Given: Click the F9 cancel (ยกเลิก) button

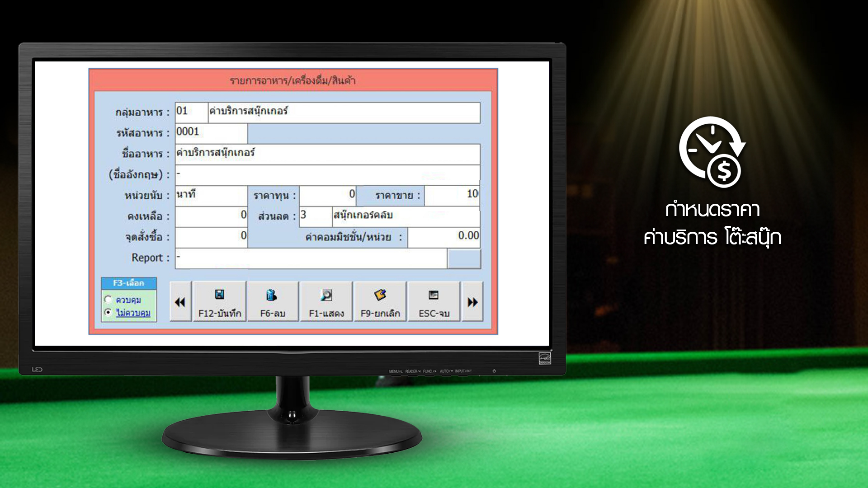Looking at the screenshot, I should coord(380,301).
